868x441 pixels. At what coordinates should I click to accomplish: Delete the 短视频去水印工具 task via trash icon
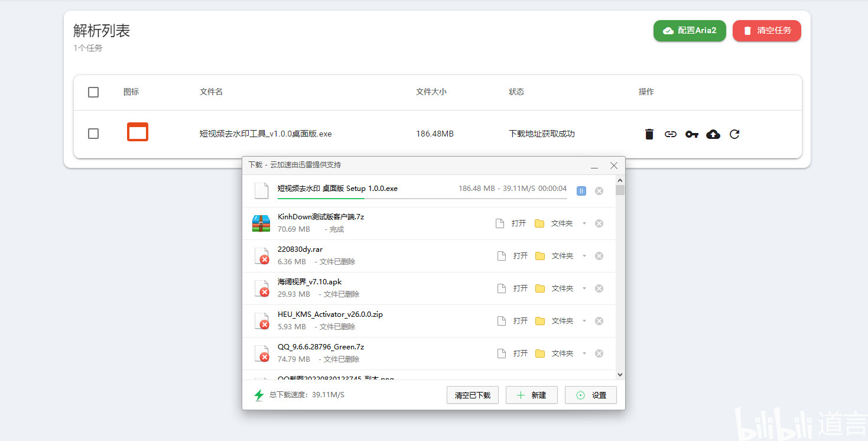pos(649,134)
